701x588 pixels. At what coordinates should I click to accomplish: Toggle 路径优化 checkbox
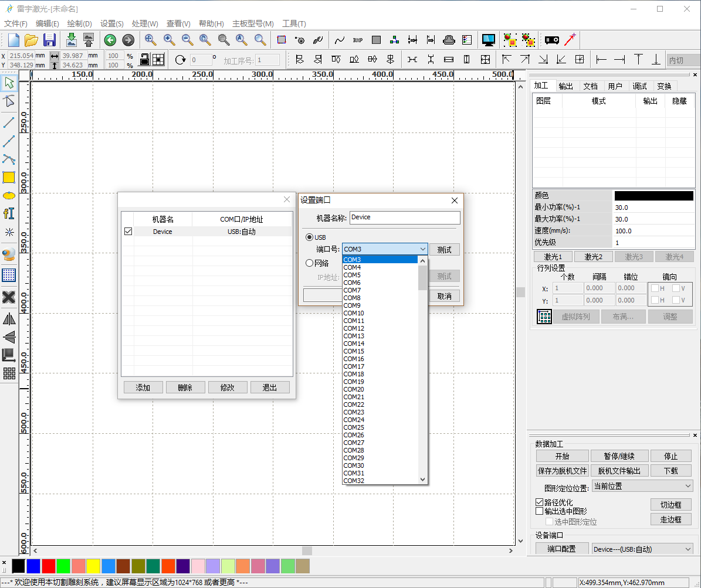pyautogui.click(x=540, y=502)
